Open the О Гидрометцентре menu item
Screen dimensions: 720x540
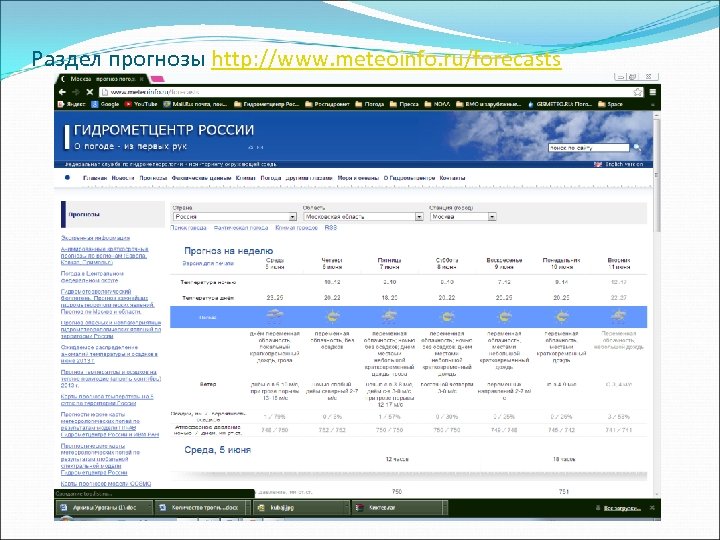coord(409,178)
